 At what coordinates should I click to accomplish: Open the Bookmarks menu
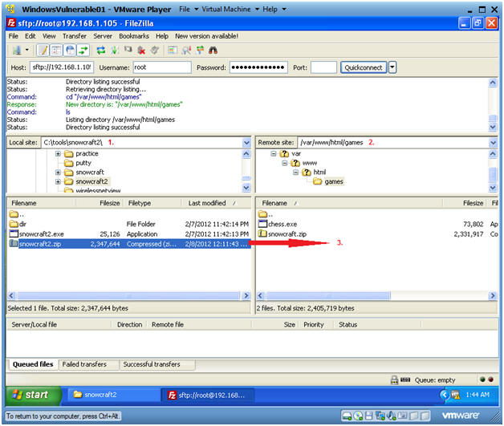coord(134,36)
